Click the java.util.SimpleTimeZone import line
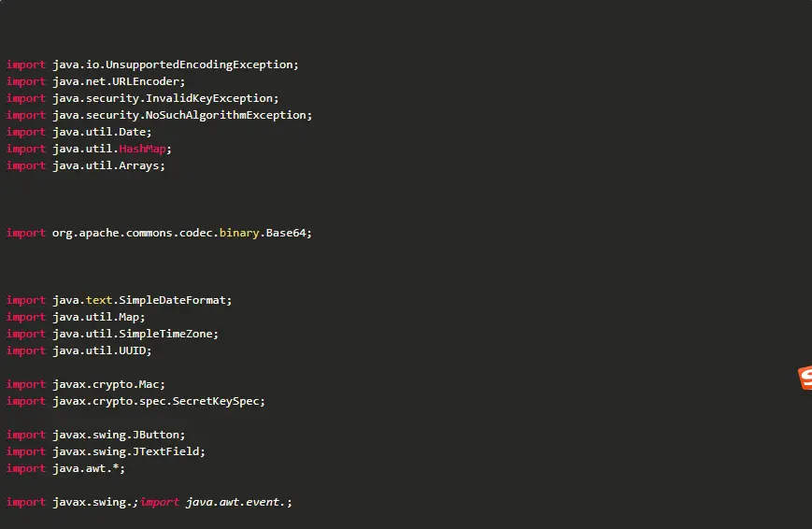This screenshot has width=812, height=529. tap(112, 335)
